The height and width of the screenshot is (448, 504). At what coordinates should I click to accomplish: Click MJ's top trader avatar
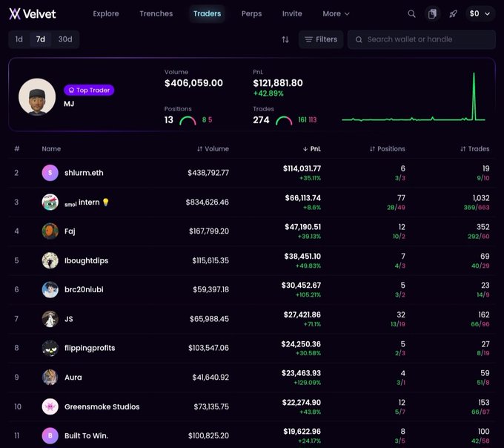coord(37,97)
